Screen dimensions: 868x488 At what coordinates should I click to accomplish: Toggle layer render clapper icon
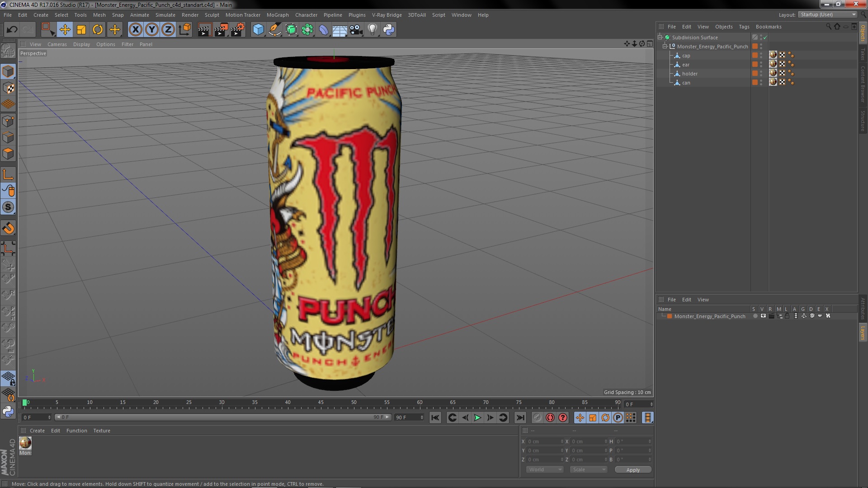pyautogui.click(x=771, y=316)
